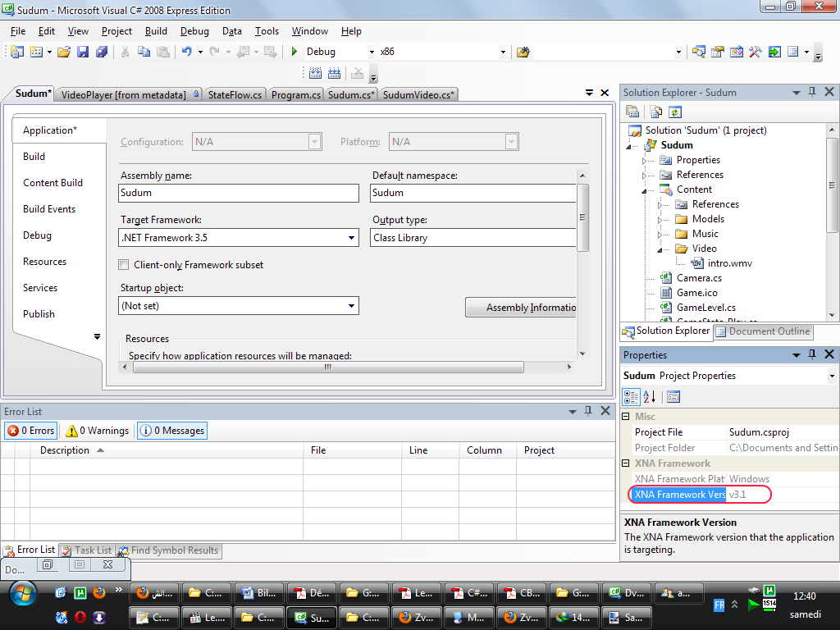The image size is (840, 630).
Task: Undo the last action via toolbar arrow
Action: pos(186,52)
